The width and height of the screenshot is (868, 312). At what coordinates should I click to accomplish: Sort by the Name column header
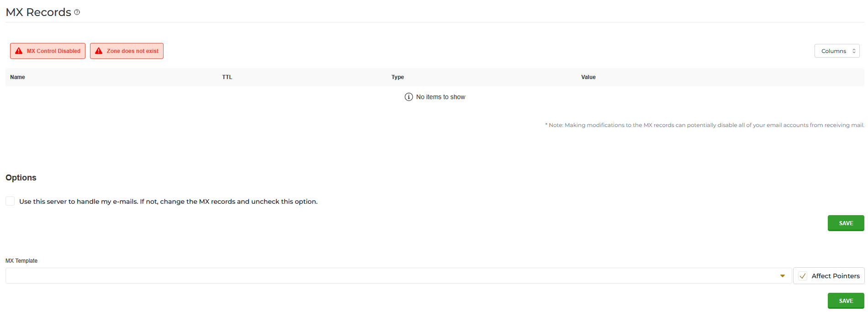(17, 77)
